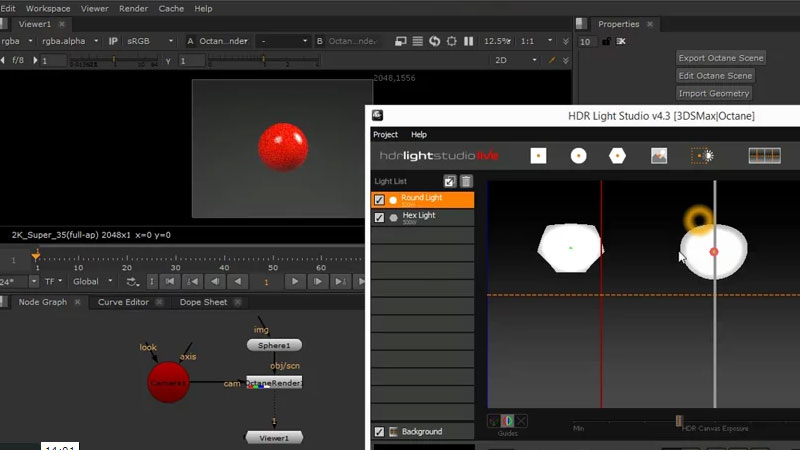This screenshot has width=800, height=450.
Task: Click the frame range lock icon near loop control
Action: point(152,282)
